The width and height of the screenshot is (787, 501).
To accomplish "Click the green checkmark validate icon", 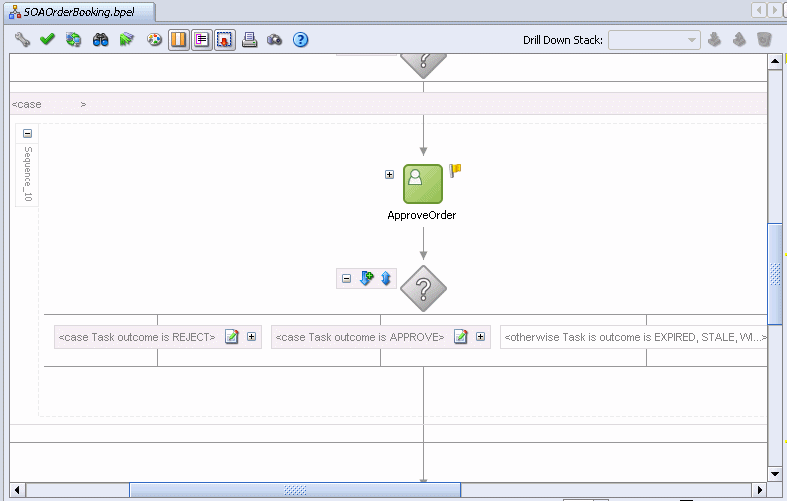I will click(47, 39).
